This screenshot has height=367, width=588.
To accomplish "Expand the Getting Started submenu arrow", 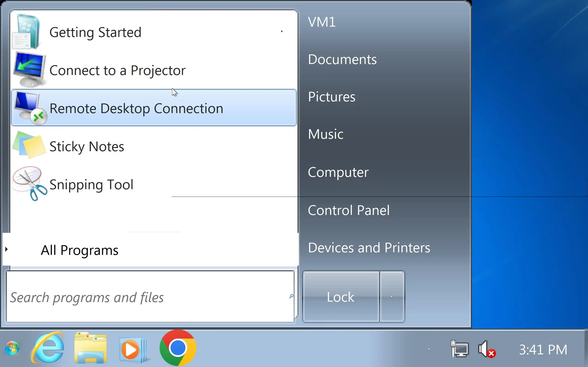I will pyautogui.click(x=282, y=31).
